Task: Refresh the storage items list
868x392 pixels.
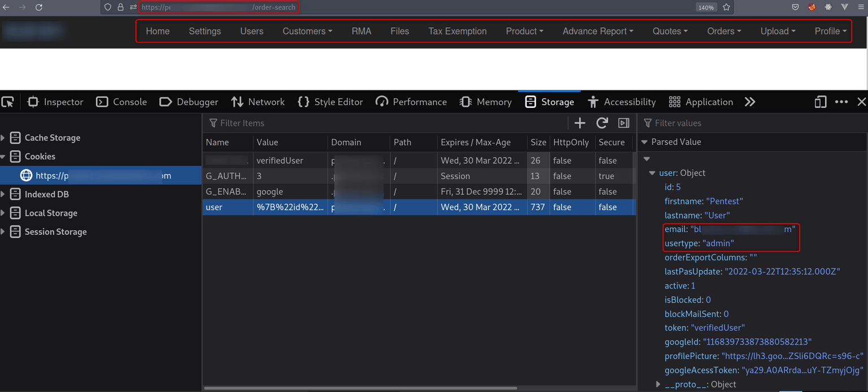Action: pyautogui.click(x=602, y=123)
